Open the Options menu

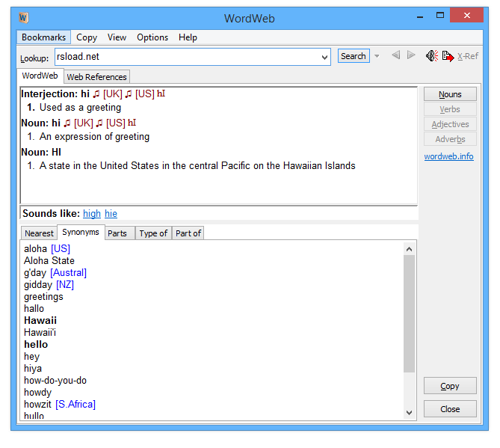(x=152, y=37)
